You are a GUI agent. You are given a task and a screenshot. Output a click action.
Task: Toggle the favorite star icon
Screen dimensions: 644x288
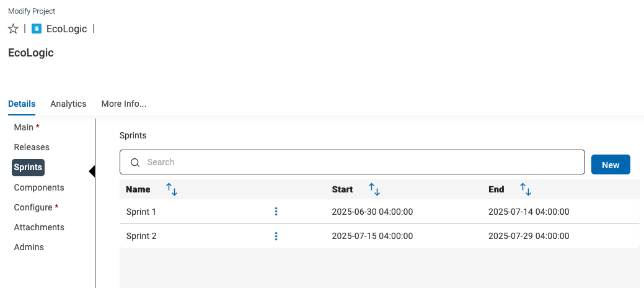14,29
